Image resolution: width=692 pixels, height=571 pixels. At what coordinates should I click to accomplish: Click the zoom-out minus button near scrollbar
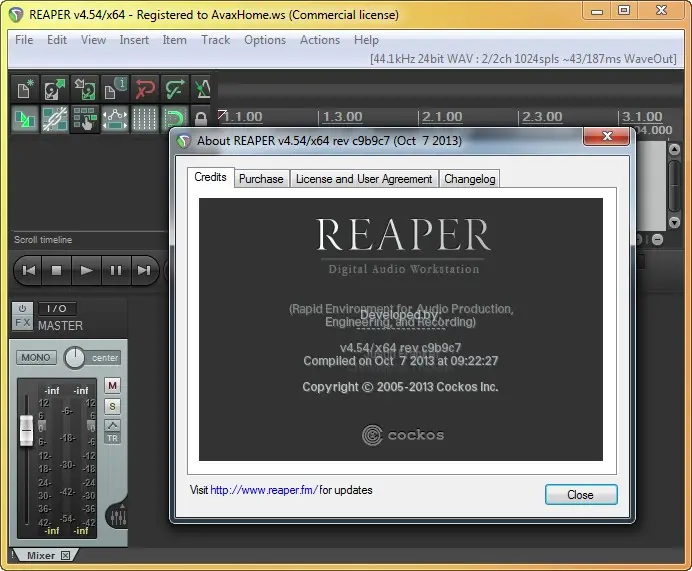[x=657, y=240]
